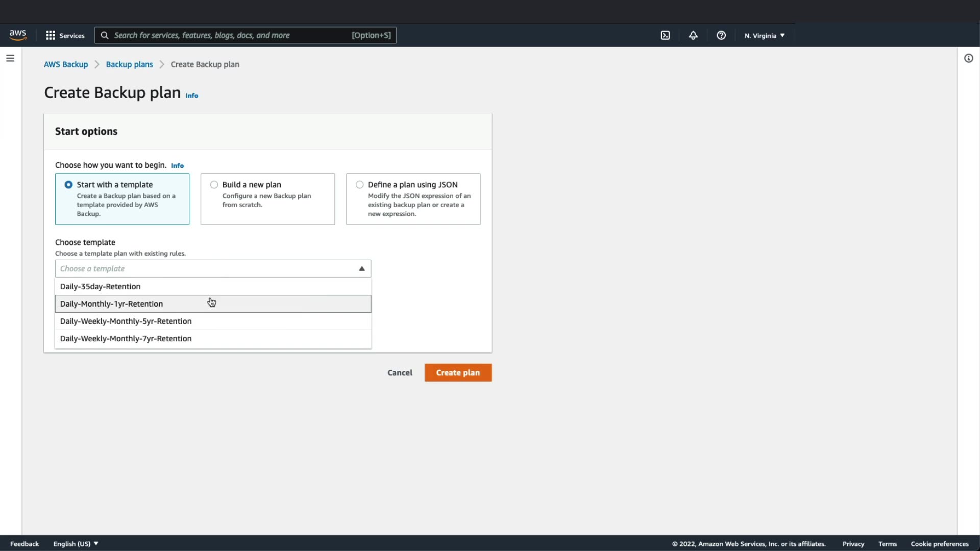980x551 pixels.
Task: Open the help question mark menu
Action: pos(721,35)
